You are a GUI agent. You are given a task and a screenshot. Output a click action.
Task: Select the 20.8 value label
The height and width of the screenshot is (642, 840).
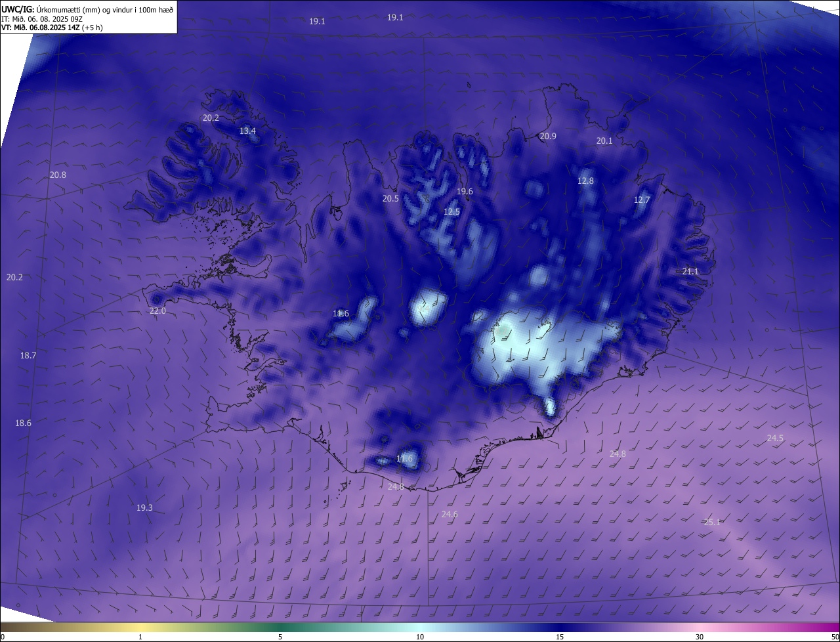coord(58,175)
